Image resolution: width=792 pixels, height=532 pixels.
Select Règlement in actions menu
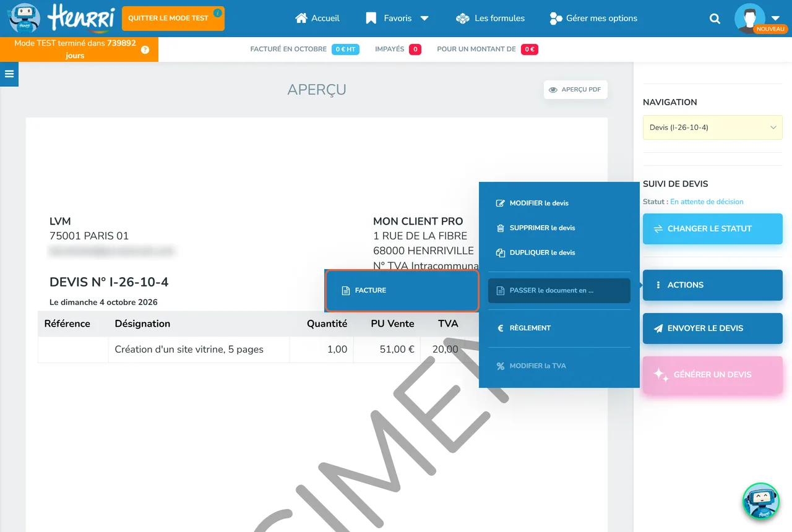tap(559, 328)
